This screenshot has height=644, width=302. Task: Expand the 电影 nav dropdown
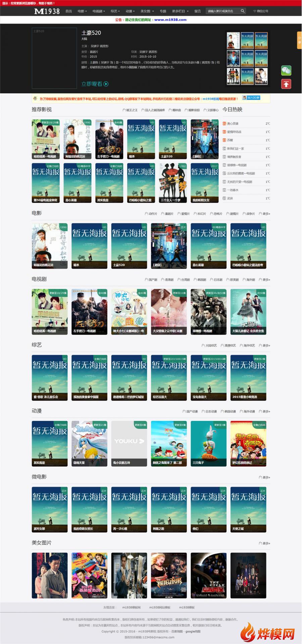tap(82, 11)
